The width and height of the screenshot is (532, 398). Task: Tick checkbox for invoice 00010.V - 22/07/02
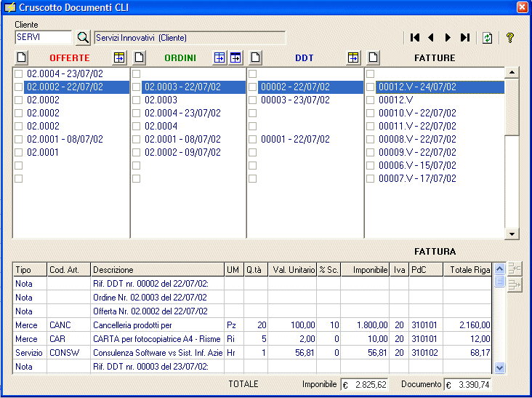pos(371,113)
